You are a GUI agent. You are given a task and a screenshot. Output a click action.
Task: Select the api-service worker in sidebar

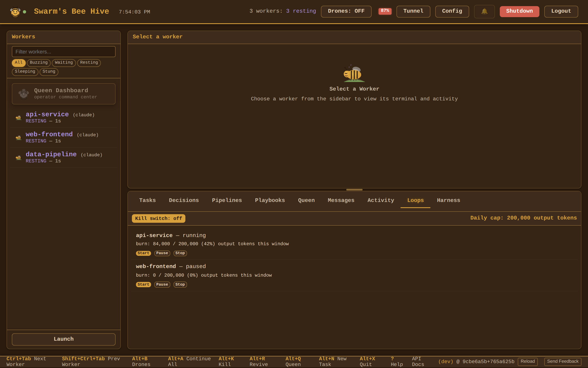coord(63,117)
